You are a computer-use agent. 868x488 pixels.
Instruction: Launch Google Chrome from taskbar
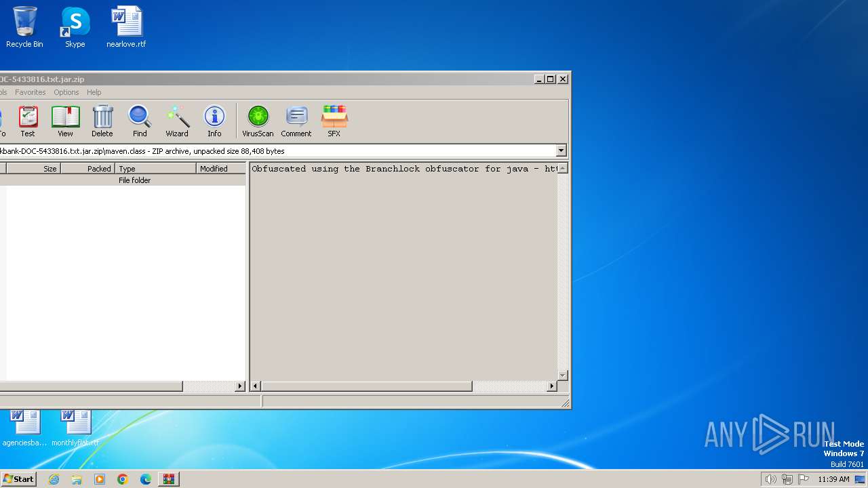[123, 479]
